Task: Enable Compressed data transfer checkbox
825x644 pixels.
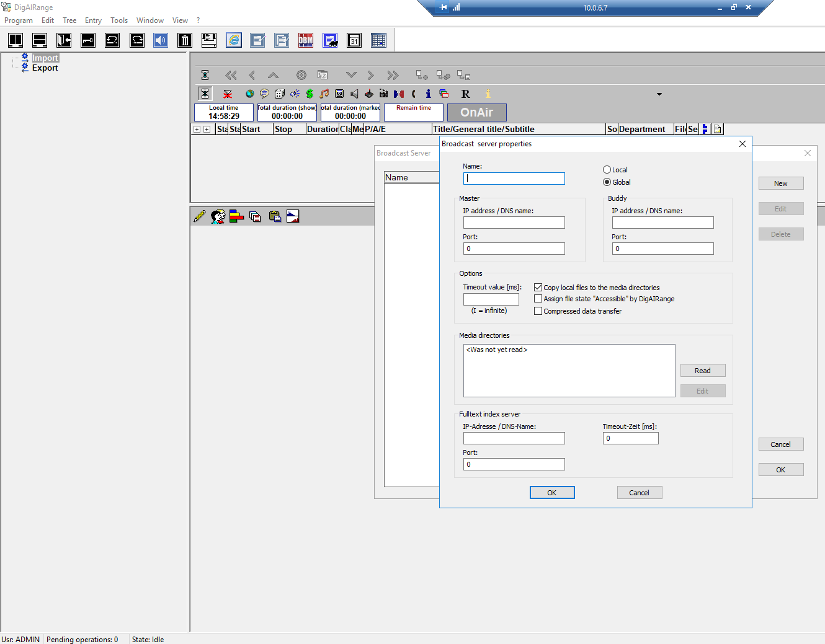Action: [538, 311]
